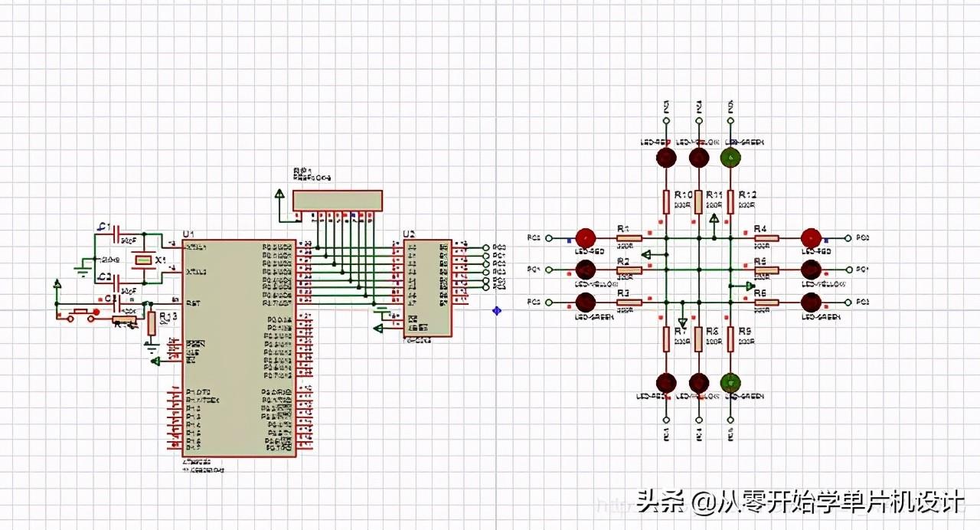Select crystal oscillator X1
This screenshot has height=530, width=980.
point(142,260)
